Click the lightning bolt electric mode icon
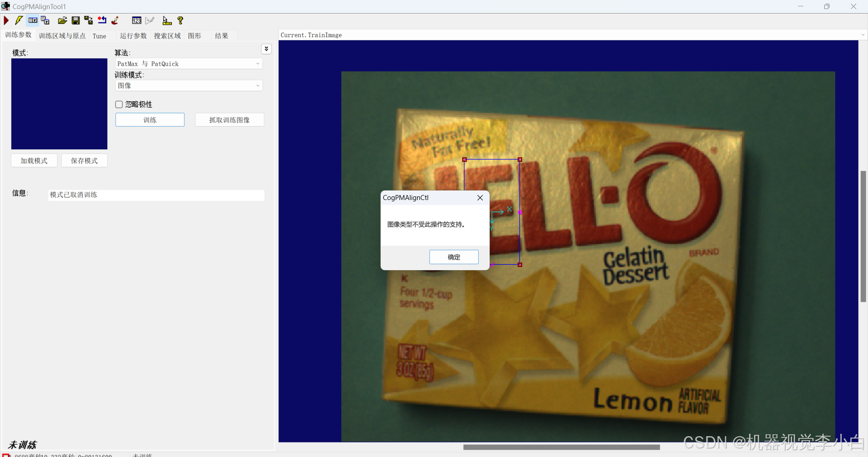 19,20
